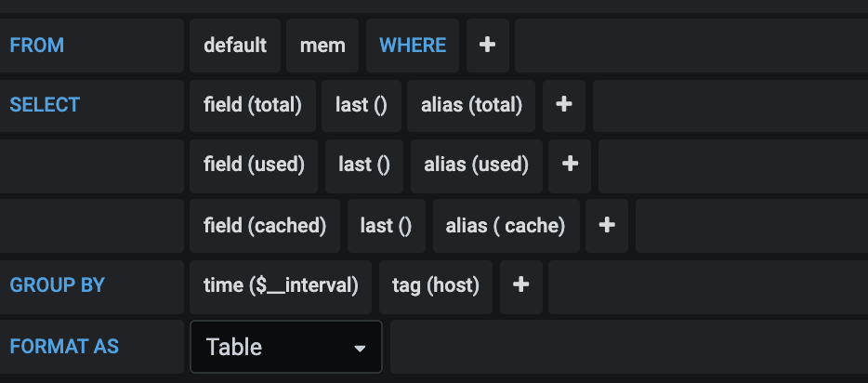Select the field (cached) segment
The height and width of the screenshot is (383, 868).
click(x=265, y=225)
